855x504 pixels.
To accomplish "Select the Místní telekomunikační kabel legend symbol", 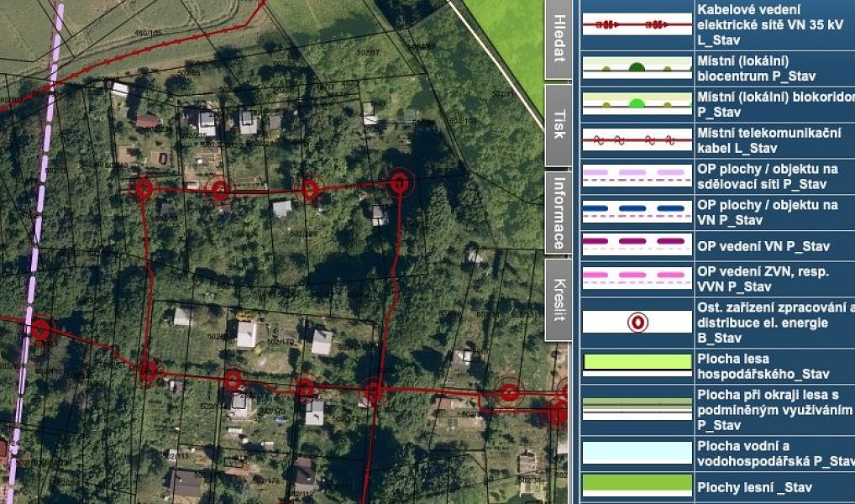I will point(637,140).
